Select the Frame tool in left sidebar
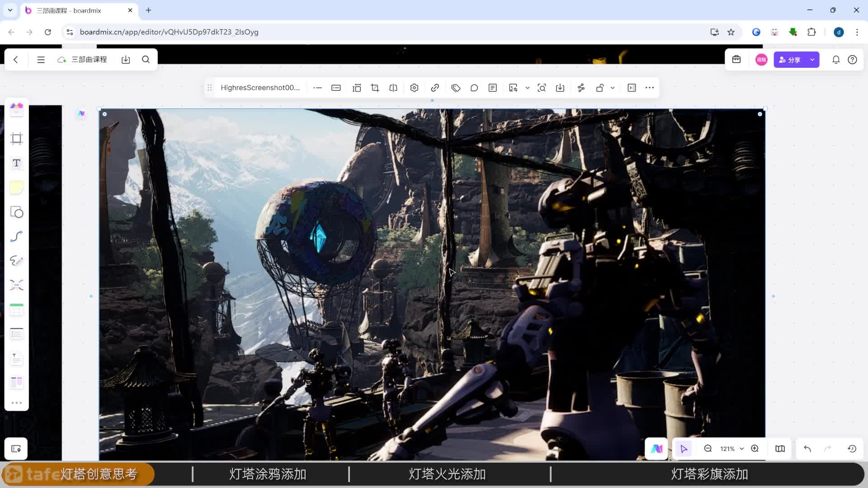This screenshot has width=868, height=488. tap(17, 139)
